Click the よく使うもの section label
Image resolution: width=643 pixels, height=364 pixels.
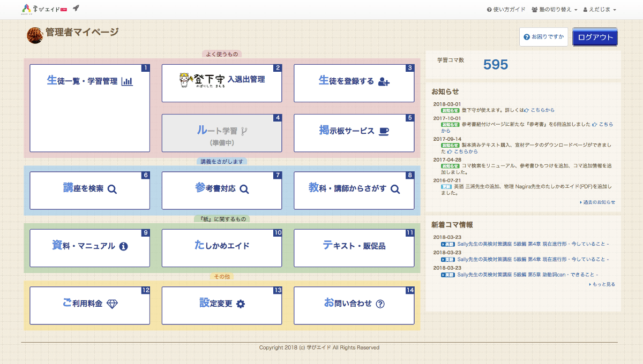click(x=222, y=54)
